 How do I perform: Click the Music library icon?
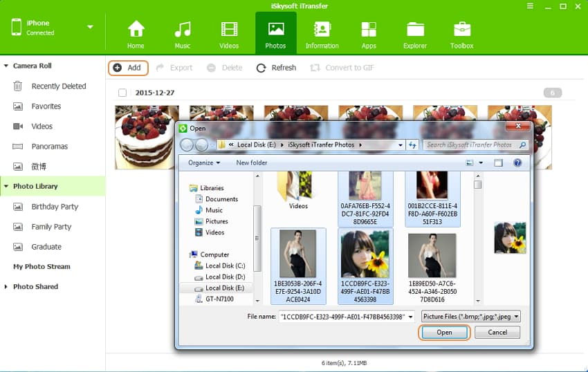point(199,210)
